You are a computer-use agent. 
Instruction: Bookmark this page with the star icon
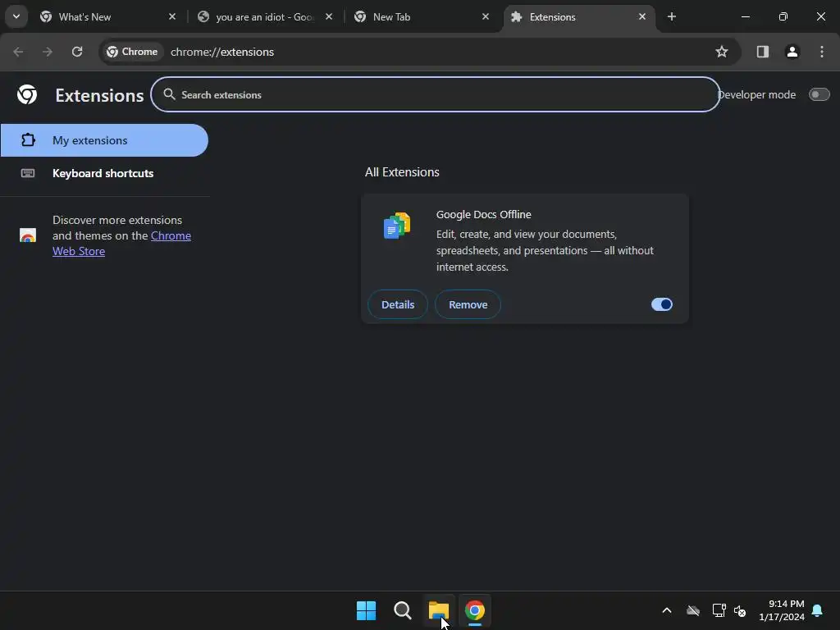[x=722, y=52]
